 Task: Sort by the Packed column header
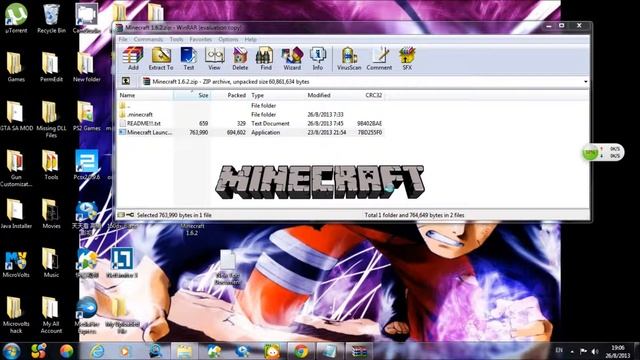pyautogui.click(x=229, y=95)
